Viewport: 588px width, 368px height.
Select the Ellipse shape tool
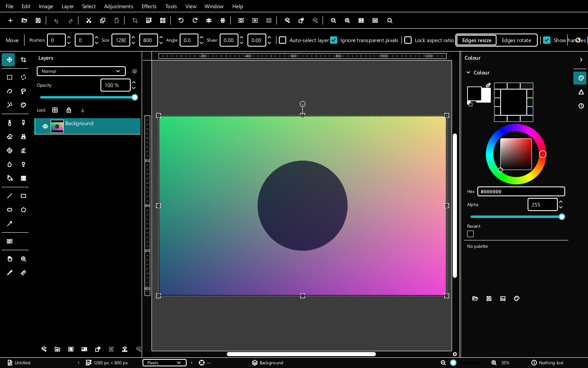pos(9,210)
